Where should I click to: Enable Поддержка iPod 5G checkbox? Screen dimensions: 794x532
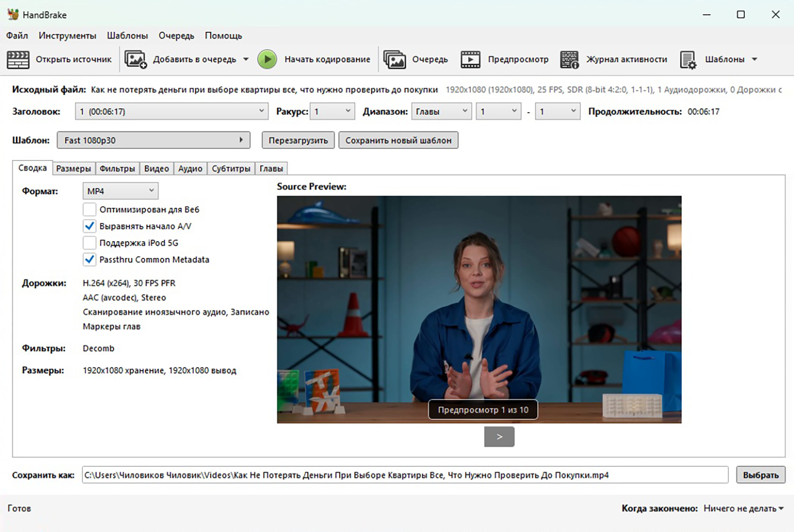point(89,243)
